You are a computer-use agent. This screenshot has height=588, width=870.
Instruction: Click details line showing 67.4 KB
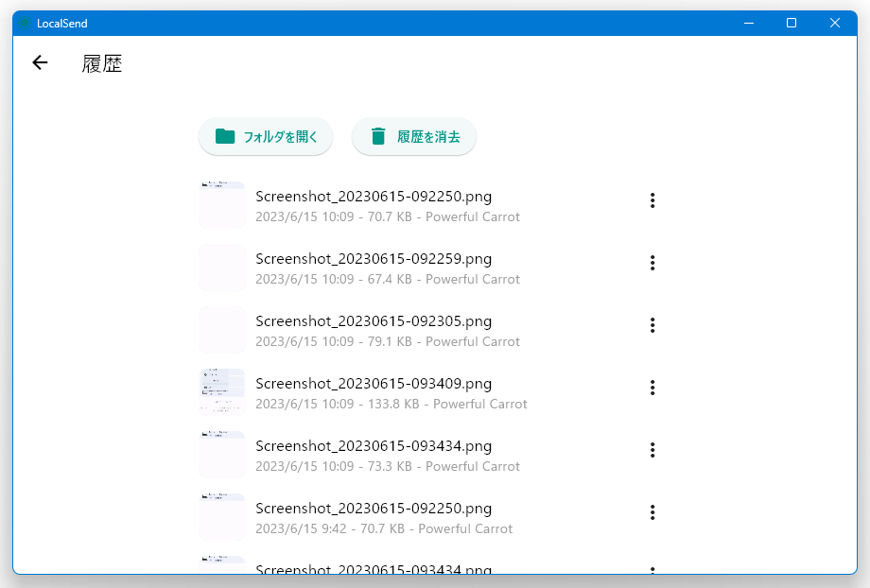[388, 279]
